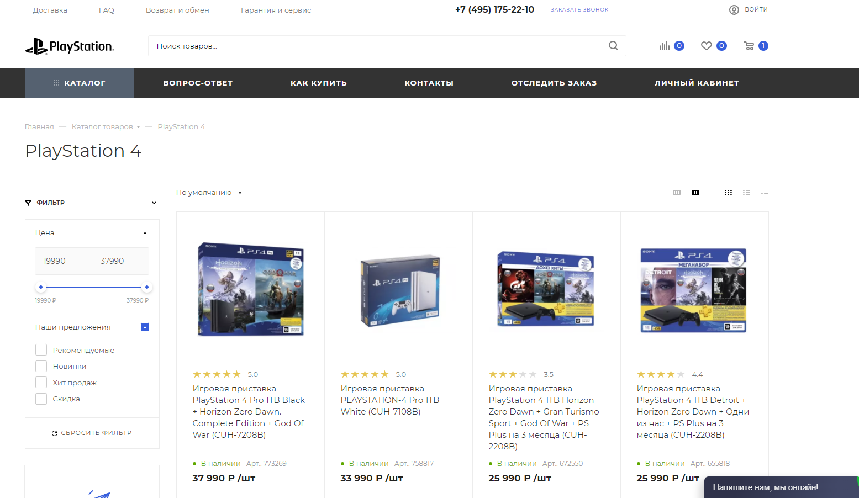
Task: Tick the Новинки checkbox
Action: click(x=41, y=366)
